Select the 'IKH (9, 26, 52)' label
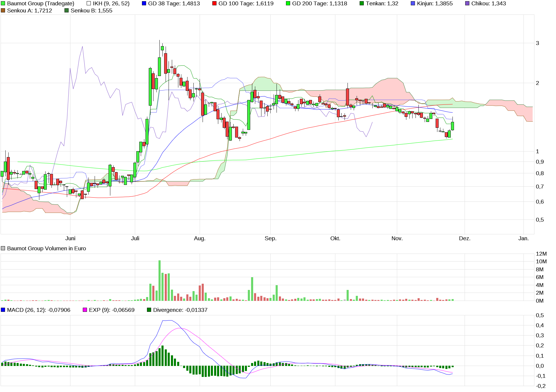Viewport: 556px width, 392px height. click(x=111, y=4)
